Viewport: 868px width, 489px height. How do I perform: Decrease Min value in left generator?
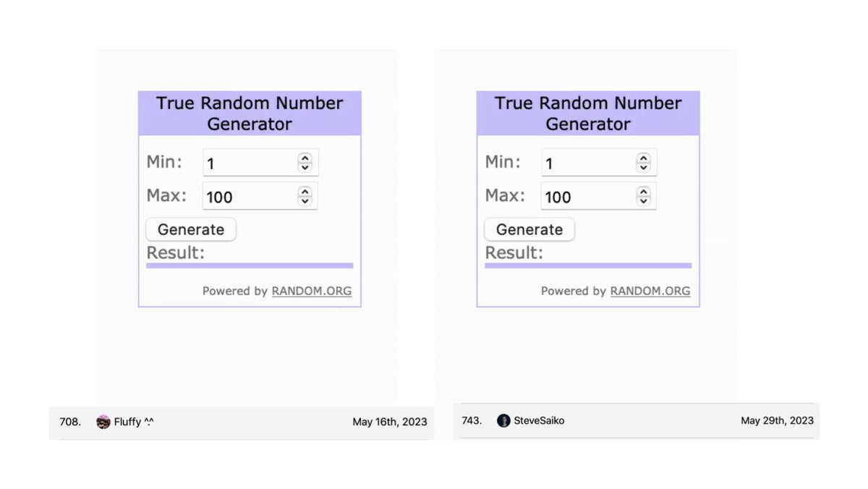click(305, 167)
